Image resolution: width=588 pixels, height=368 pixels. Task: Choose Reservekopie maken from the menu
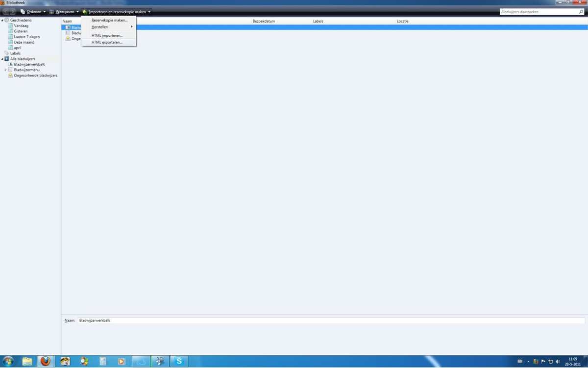(109, 20)
